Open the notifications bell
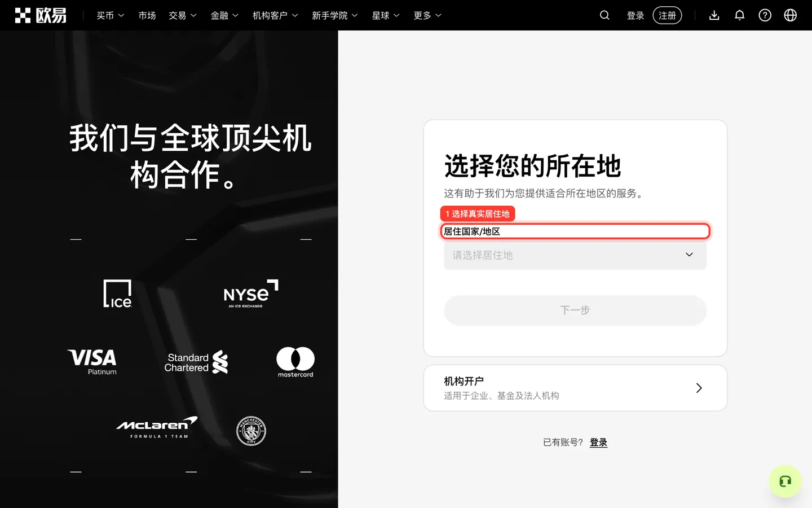Image resolution: width=812 pixels, height=508 pixels. (x=740, y=15)
